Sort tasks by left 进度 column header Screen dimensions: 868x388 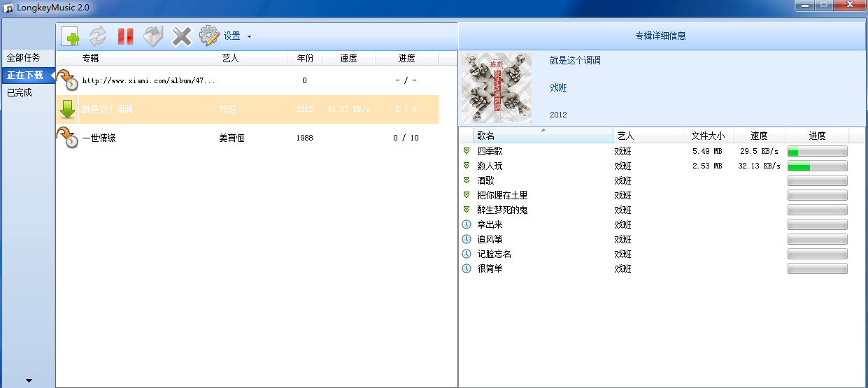(406, 58)
